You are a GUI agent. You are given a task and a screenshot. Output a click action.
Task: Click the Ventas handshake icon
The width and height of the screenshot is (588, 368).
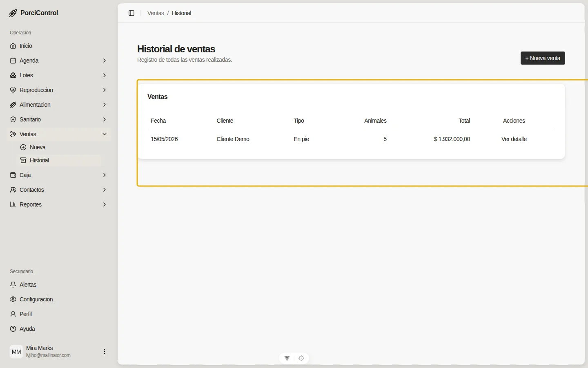13,134
